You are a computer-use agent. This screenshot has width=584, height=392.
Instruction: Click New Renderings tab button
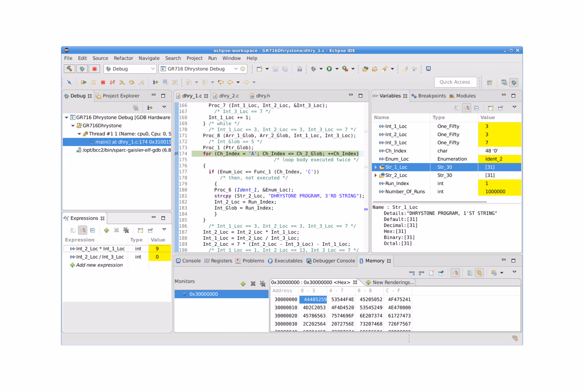pos(390,282)
